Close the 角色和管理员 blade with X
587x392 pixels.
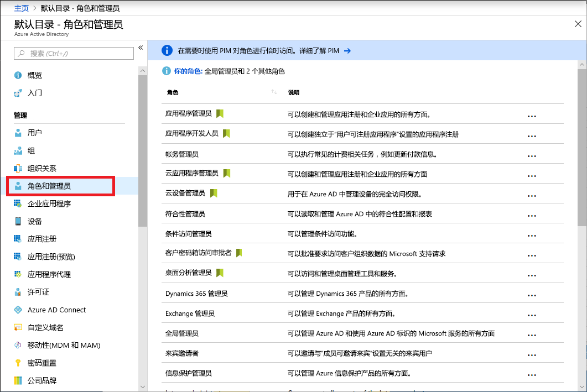pyautogui.click(x=578, y=24)
